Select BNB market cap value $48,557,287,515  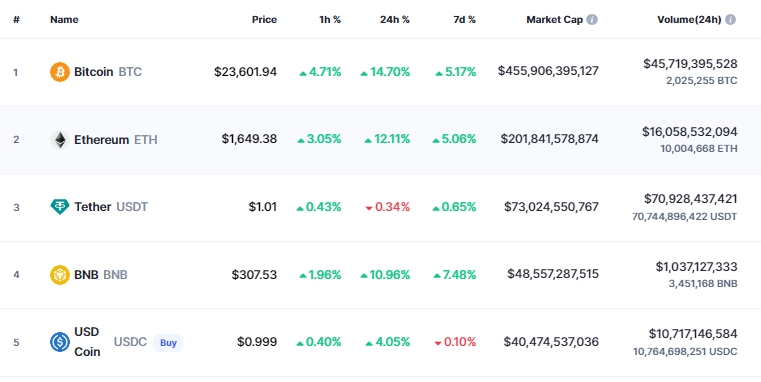tap(553, 274)
